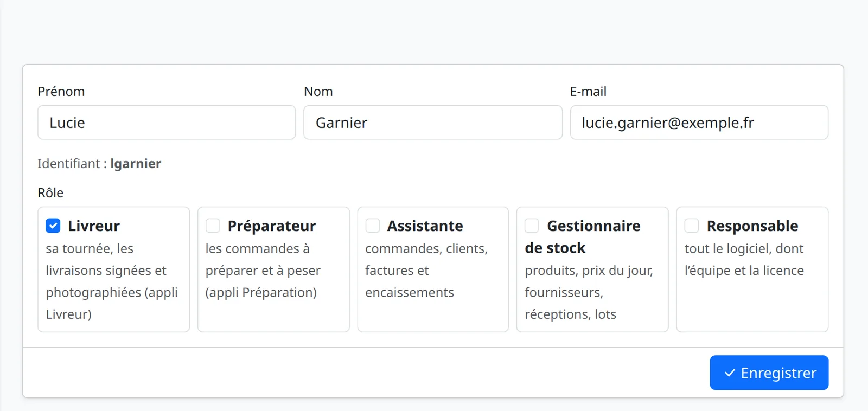Click into the Nom field containing Garnier
The width and height of the screenshot is (868, 411).
[x=433, y=123]
